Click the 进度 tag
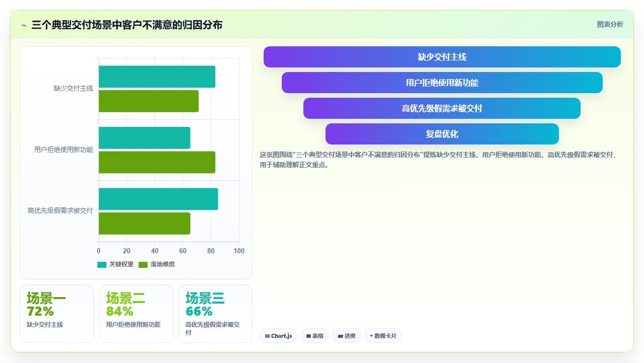 click(x=347, y=336)
